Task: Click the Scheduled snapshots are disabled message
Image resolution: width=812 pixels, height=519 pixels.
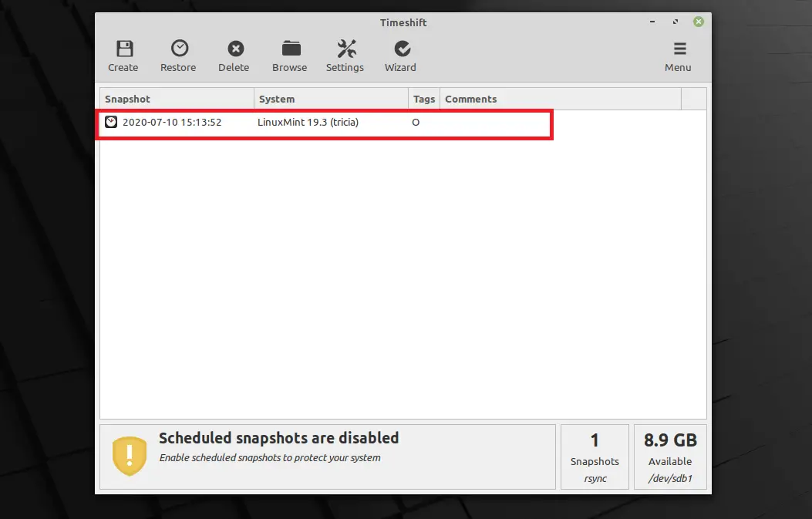Action: (x=278, y=438)
